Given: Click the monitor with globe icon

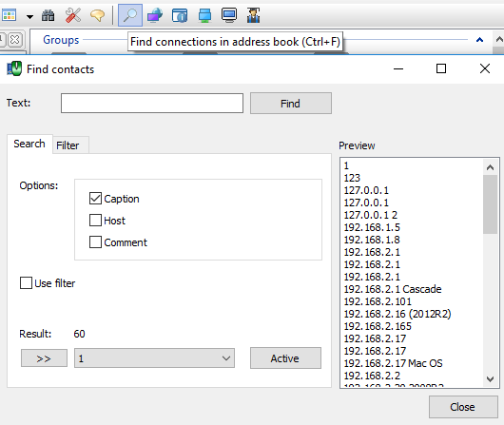Looking at the screenshot, I should point(155,15).
